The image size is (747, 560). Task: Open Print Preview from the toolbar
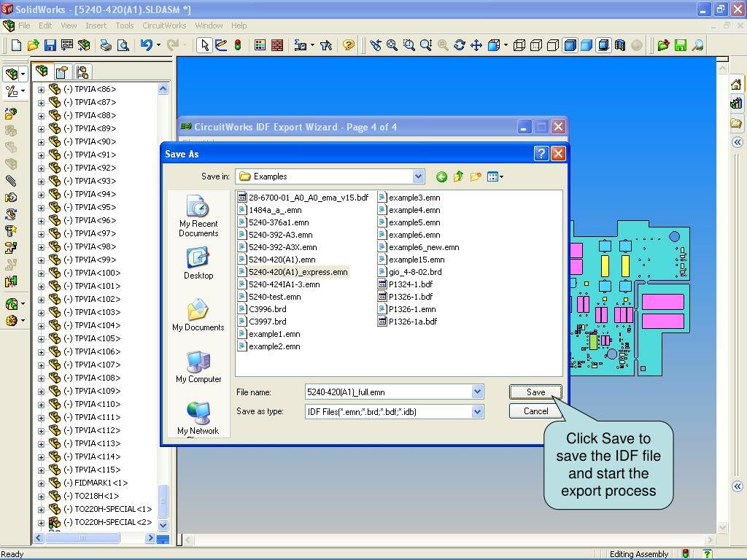123,45
